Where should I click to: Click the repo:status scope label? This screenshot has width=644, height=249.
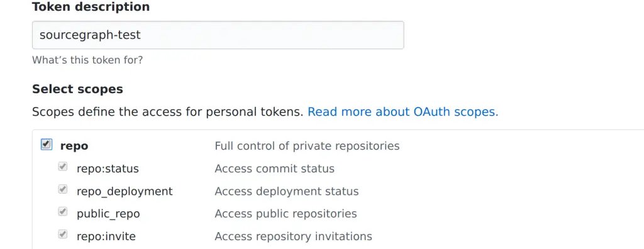coord(108,169)
